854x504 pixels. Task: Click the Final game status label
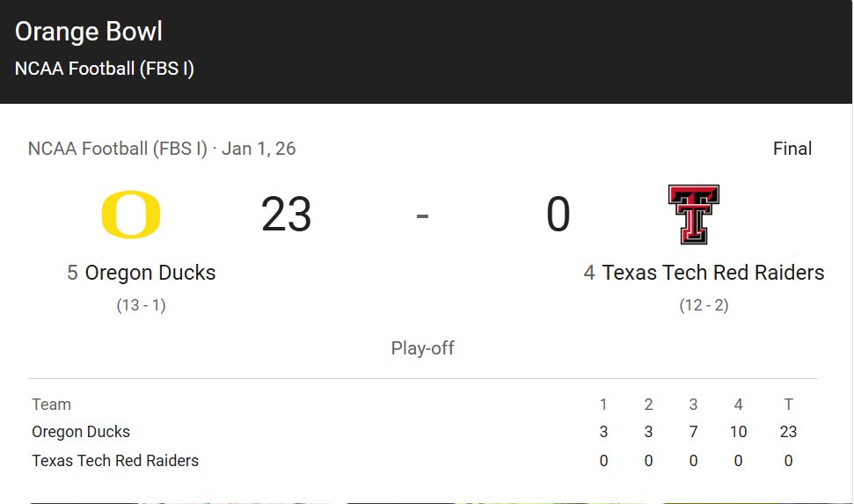point(792,148)
